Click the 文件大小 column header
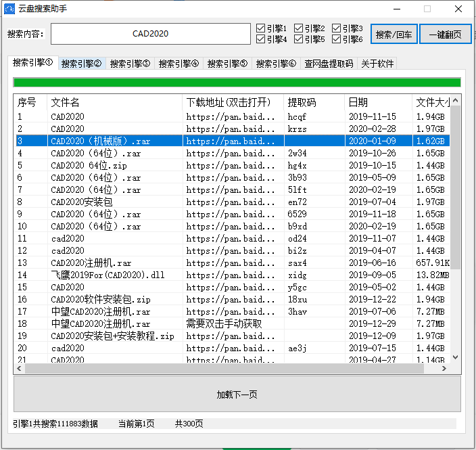Image resolution: width=476 pixels, height=450 pixels. (x=431, y=102)
